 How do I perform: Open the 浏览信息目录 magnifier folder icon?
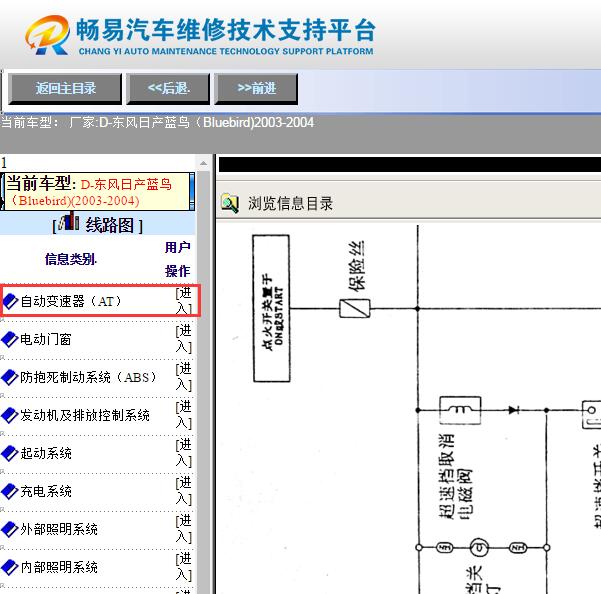(230, 203)
